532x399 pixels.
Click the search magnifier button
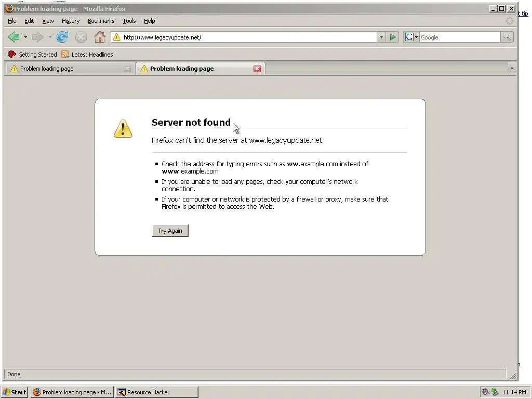[x=507, y=37]
